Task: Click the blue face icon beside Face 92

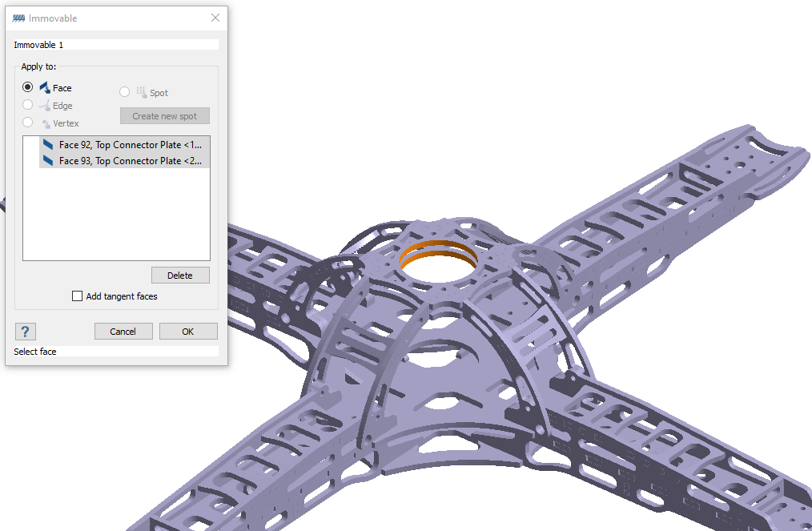Action: (49, 145)
